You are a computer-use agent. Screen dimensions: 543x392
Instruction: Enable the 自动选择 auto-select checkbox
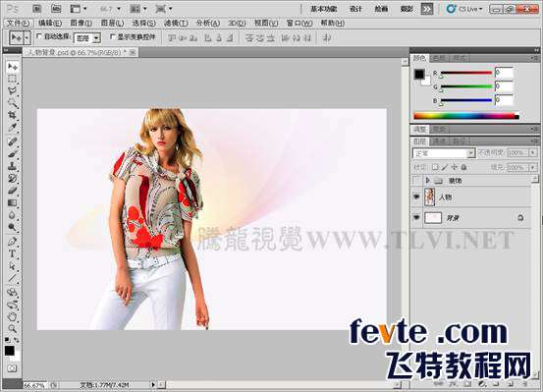pyautogui.click(x=39, y=36)
